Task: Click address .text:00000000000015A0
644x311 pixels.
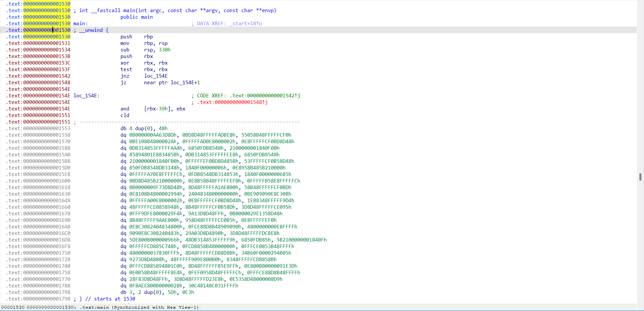Action: tap(38, 155)
